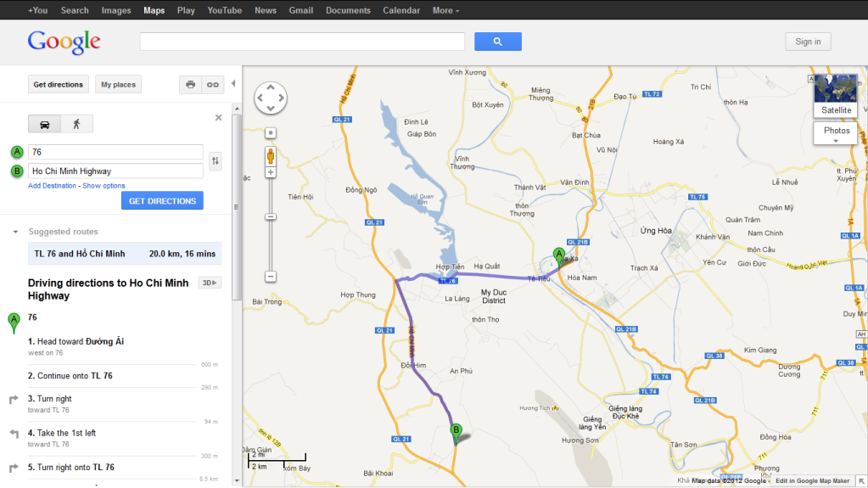
Task: Open YouTube in top bar
Action: [x=225, y=10]
